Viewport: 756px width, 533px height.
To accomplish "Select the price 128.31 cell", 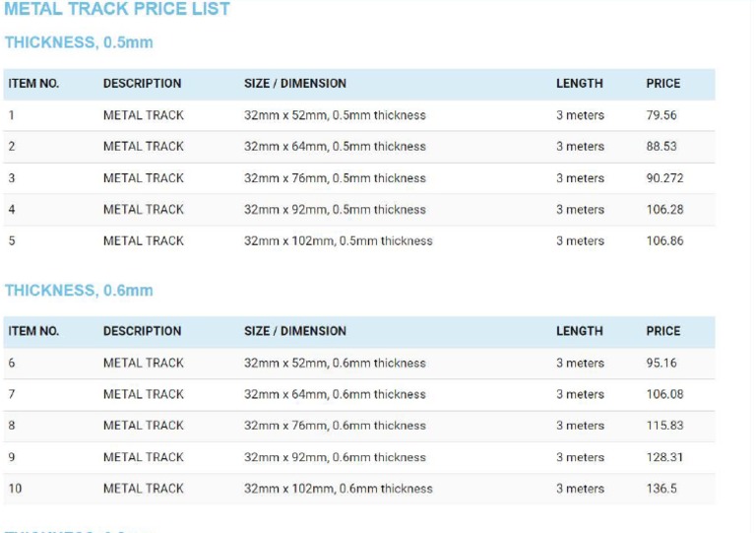I will (664, 457).
